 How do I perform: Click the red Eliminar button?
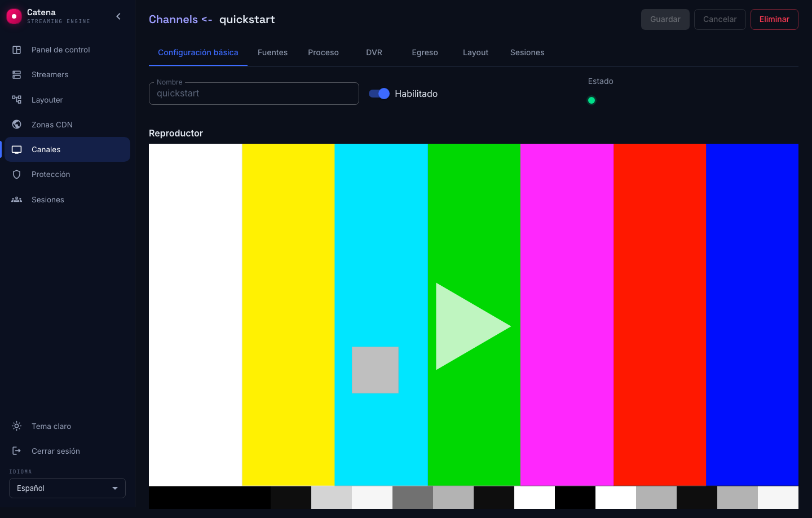coord(774,19)
